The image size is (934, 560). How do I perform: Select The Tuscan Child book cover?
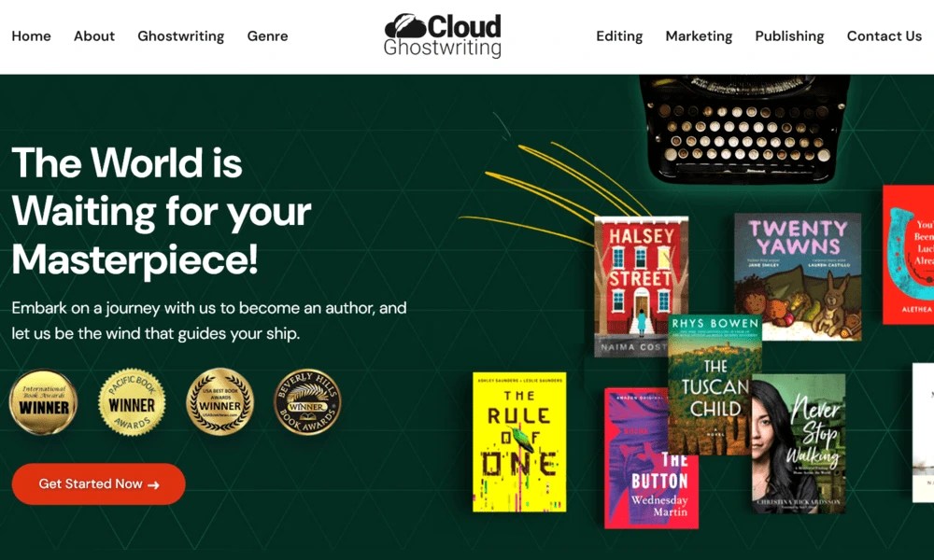[715, 385]
